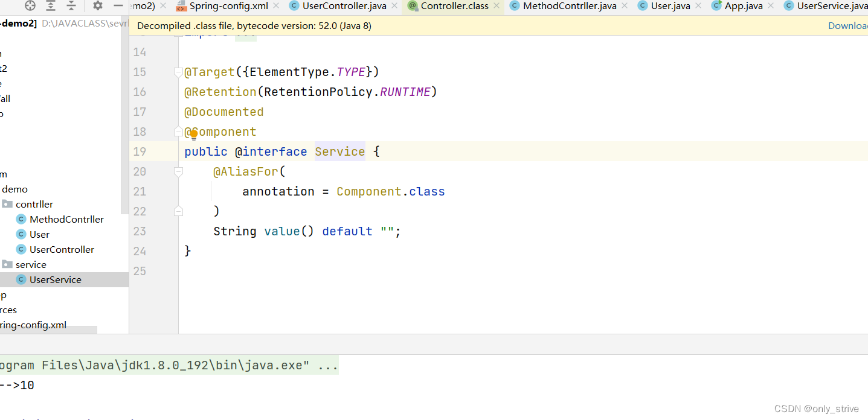868x420 pixels.
Task: Click the MethodContrller.java tab class icon
Action: [515, 6]
